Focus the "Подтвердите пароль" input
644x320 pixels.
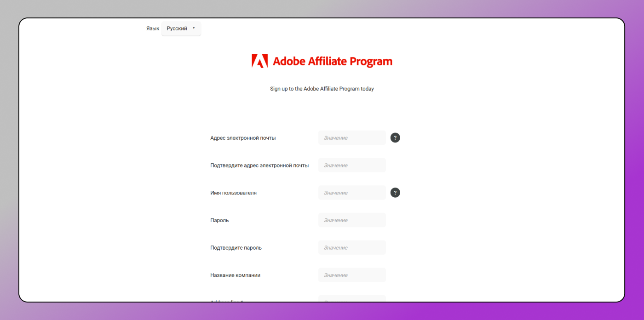coord(352,247)
